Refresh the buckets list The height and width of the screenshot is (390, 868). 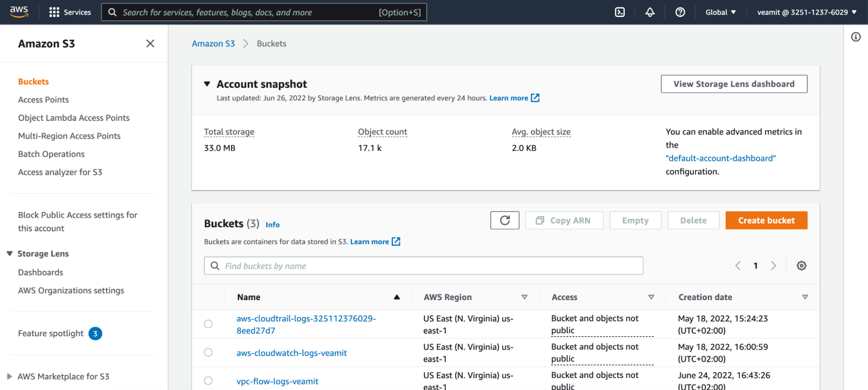coord(505,220)
